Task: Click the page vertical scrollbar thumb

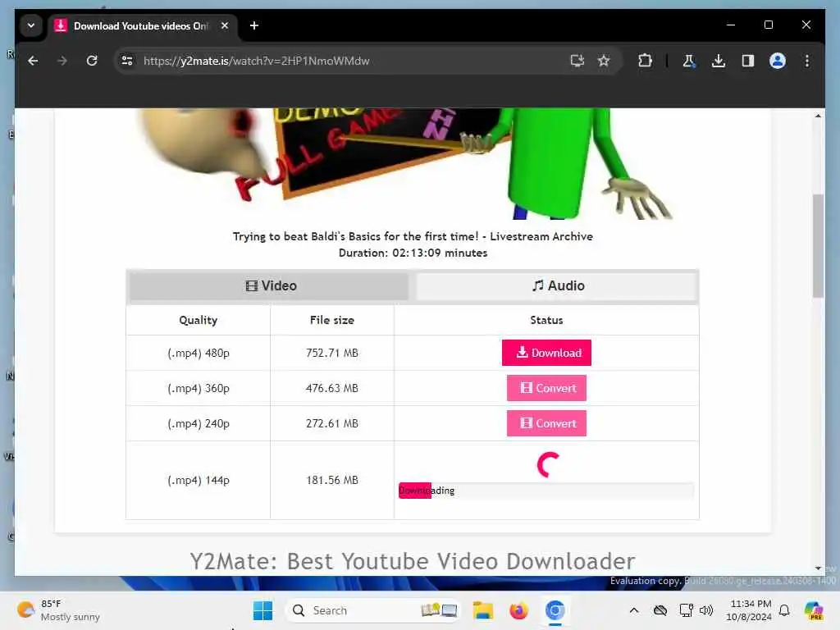Action: pos(818,245)
